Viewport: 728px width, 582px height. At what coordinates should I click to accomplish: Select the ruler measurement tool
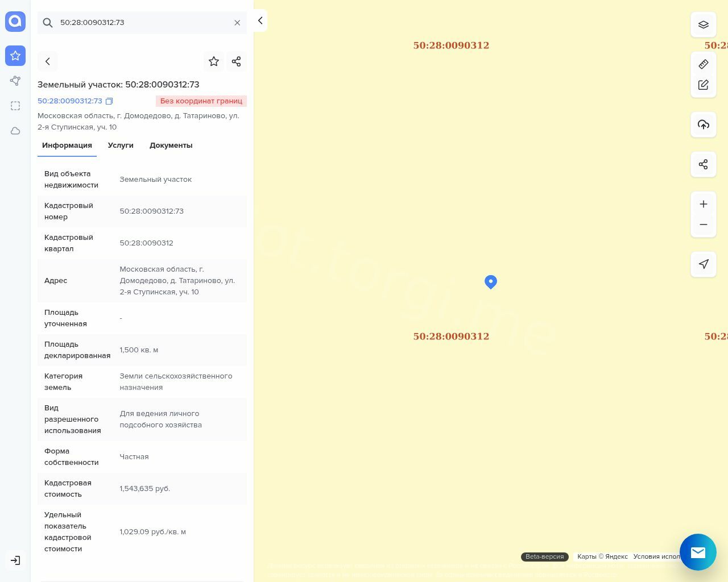click(703, 64)
